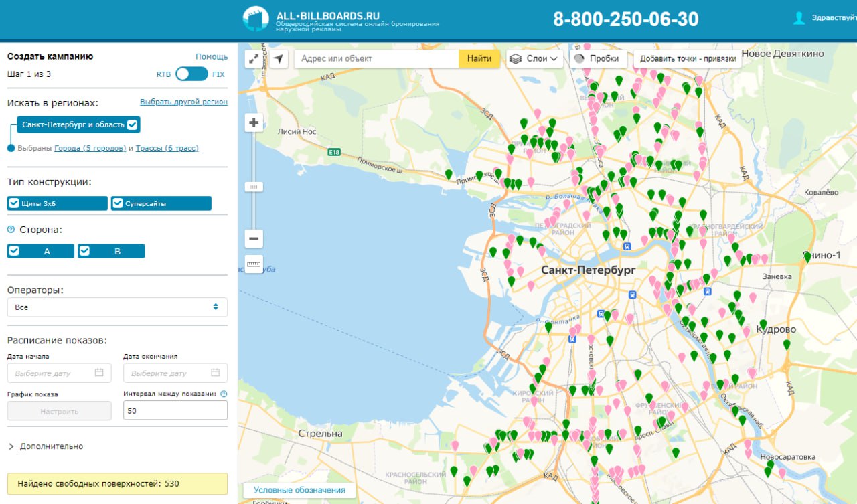Focus the Адрес или объект search field

377,58
